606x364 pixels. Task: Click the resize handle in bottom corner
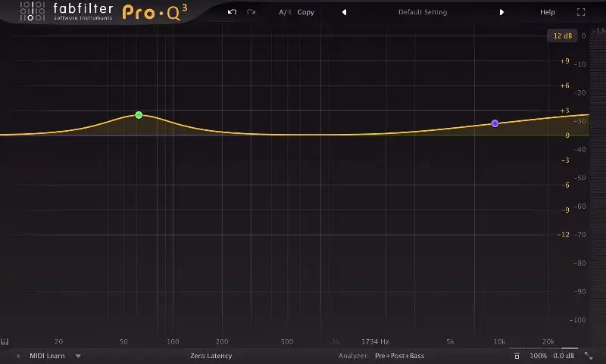(x=589, y=355)
